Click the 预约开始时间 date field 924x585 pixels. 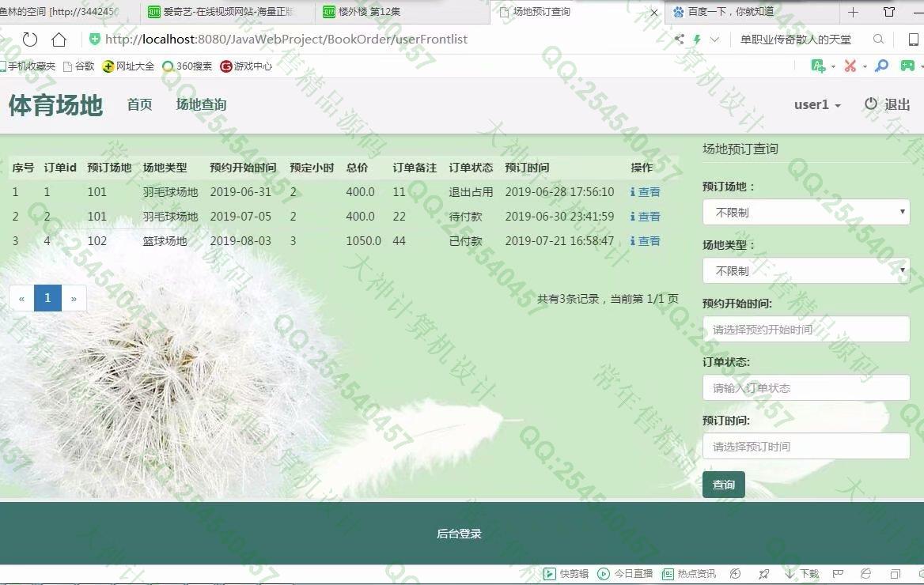point(806,329)
